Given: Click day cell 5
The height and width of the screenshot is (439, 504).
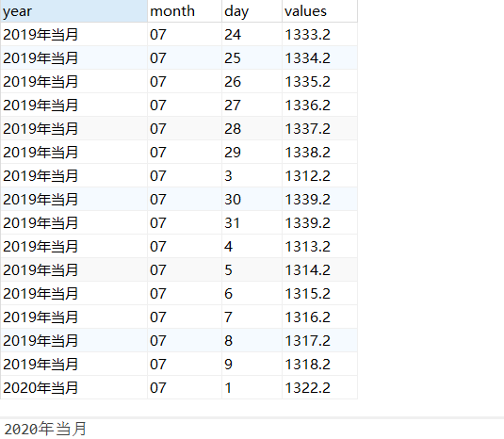Looking at the screenshot, I should click(x=252, y=269).
